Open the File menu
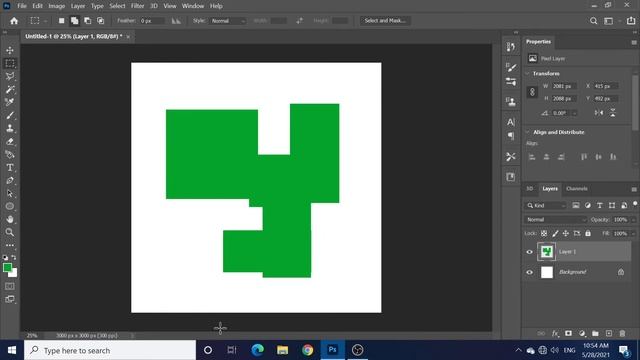This screenshot has width=640, height=360. pos(22,6)
